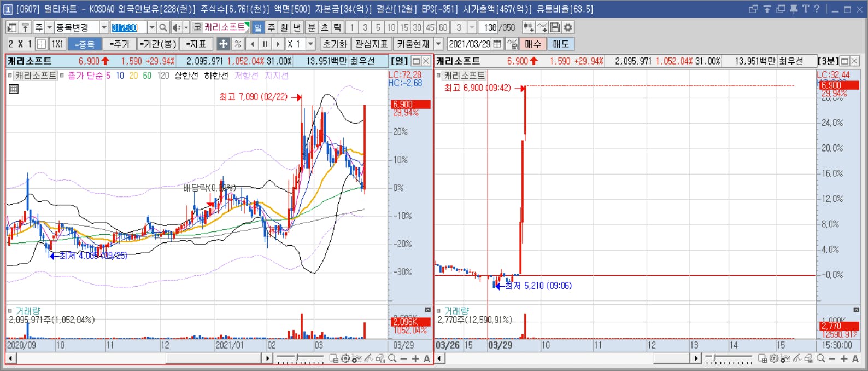Switch to the 주 weekly period tab
Viewport: 868px width, 371px height.
272,27
